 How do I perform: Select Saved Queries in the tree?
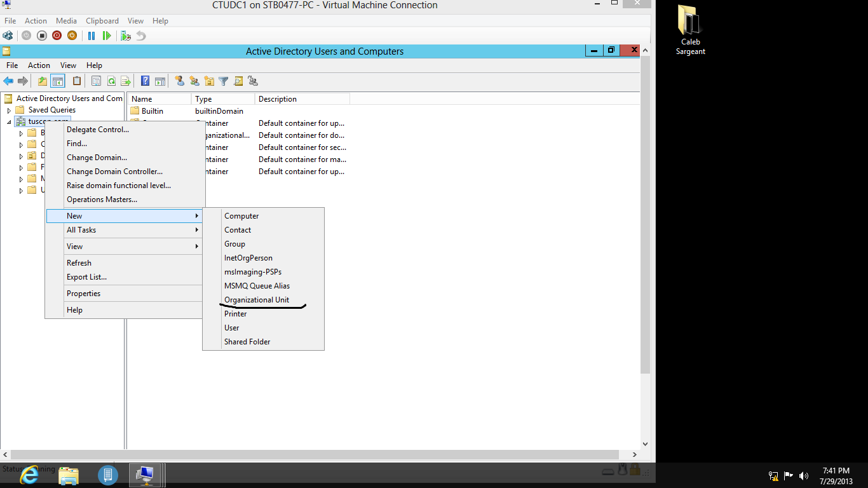click(x=52, y=110)
